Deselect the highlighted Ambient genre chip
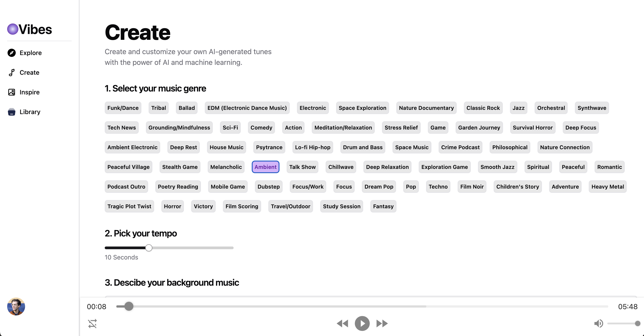Screen dimensions: 644x336 [265, 167]
